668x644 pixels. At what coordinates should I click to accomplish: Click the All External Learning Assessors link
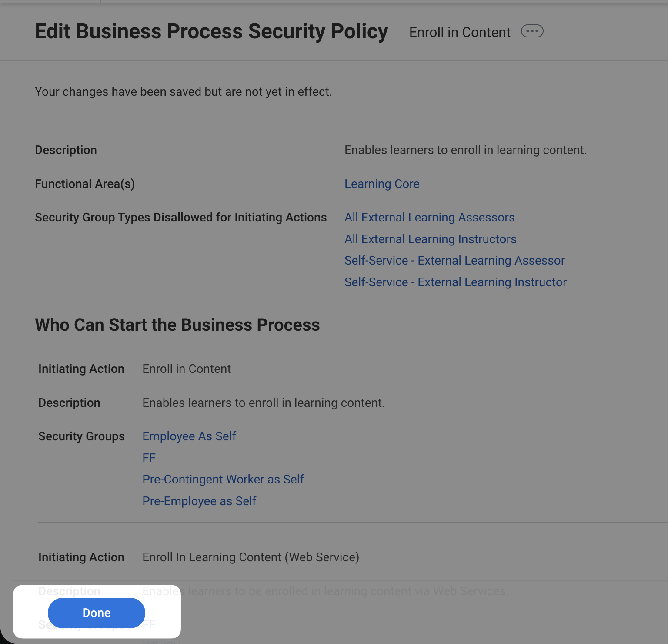coord(429,218)
